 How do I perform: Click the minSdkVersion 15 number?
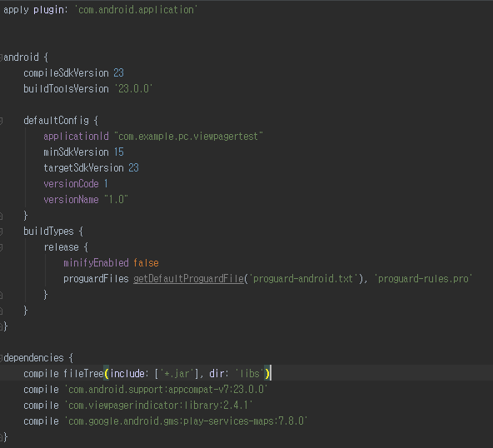click(x=119, y=152)
